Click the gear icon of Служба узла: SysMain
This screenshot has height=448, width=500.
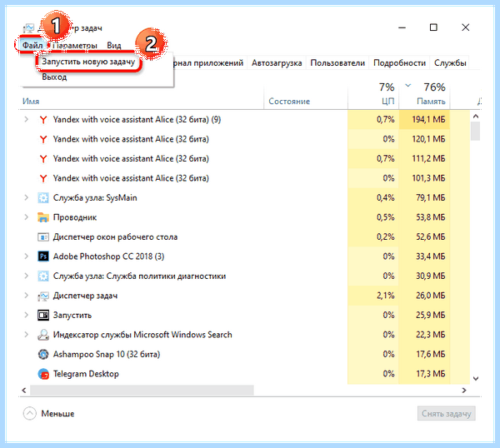tap(43, 198)
